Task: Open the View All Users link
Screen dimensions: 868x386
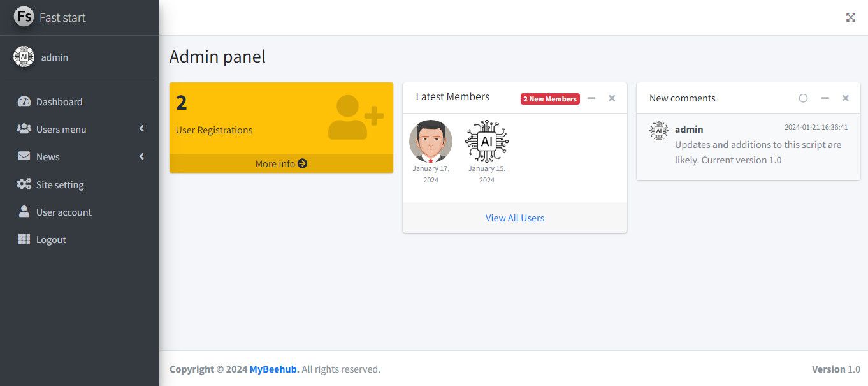Action: 515,218
